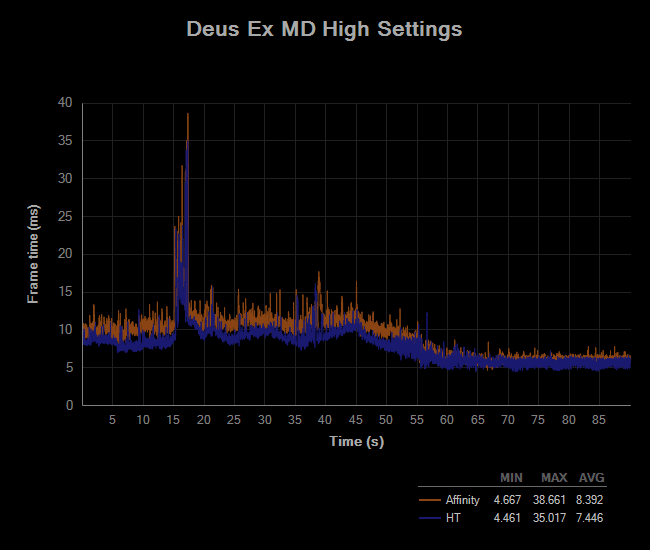Click the AVG column header
Screen dimensions: 650x550
(x=592, y=478)
